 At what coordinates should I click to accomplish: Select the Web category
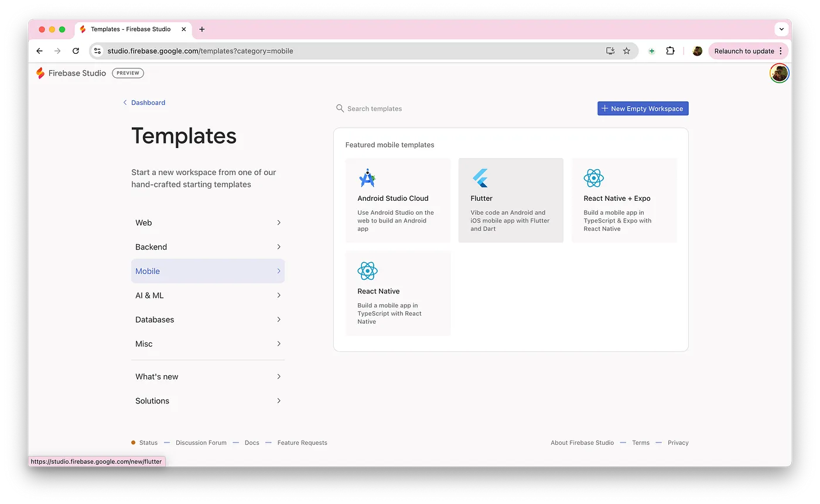208,222
